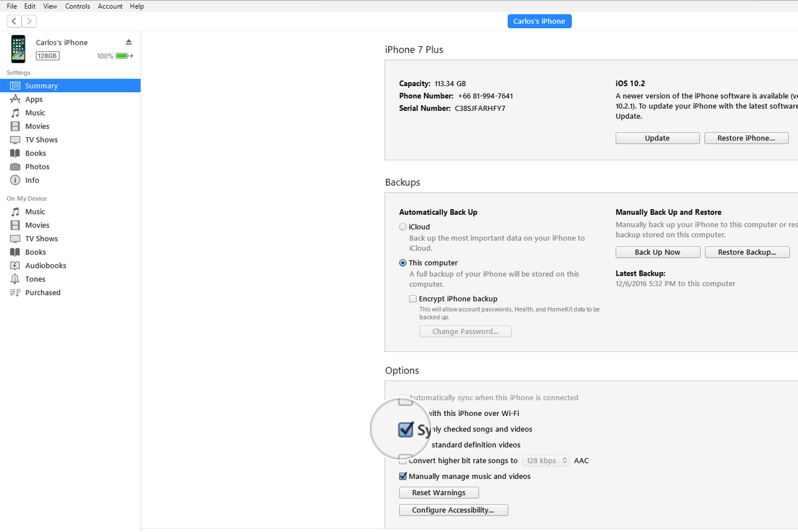Open the Purchased playlist icon
Viewport: 798px width, 532px height.
click(x=15, y=293)
